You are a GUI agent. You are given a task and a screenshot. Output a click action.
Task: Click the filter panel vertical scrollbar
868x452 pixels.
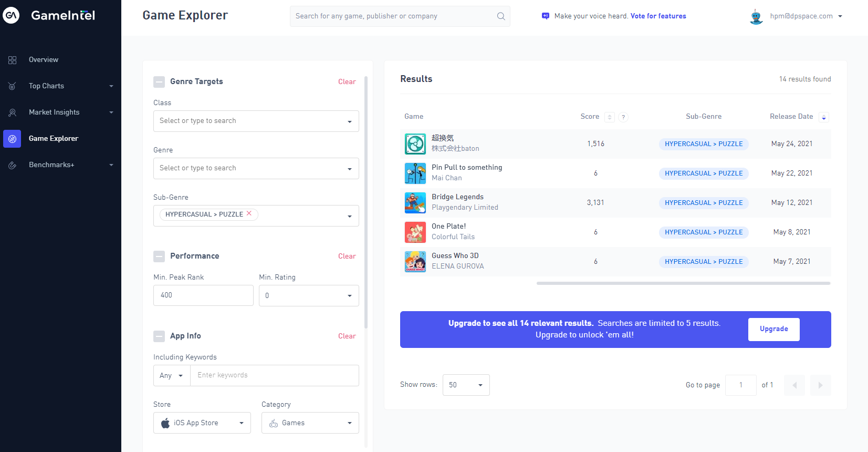click(x=366, y=202)
